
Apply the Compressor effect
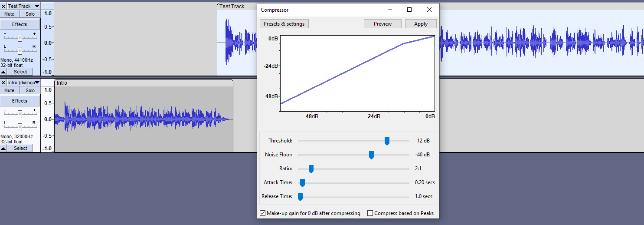click(421, 24)
